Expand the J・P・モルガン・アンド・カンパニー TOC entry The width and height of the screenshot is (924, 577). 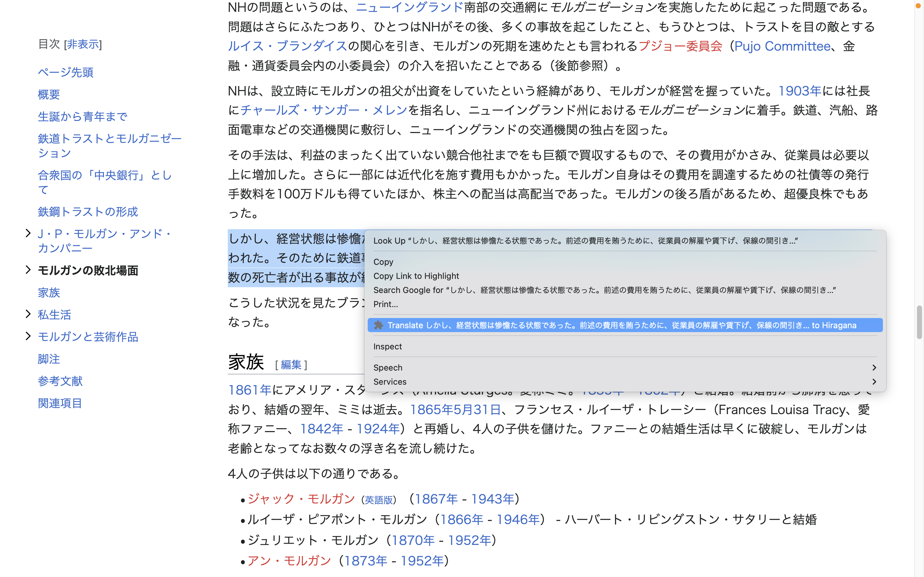28,232
